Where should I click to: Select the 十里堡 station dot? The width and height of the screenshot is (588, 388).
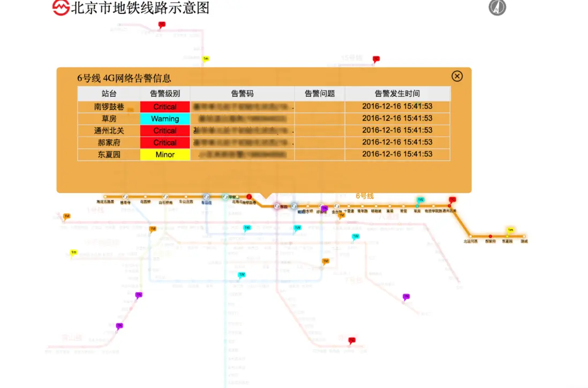click(x=349, y=206)
